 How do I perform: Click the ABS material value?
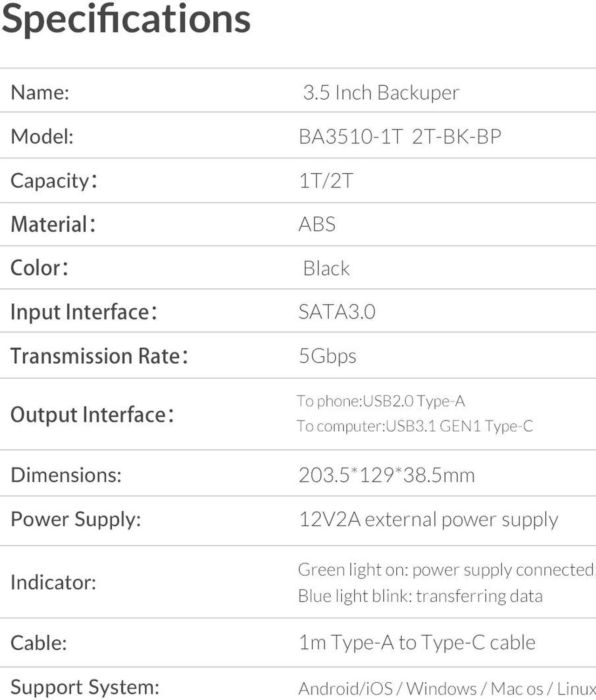pyautogui.click(x=317, y=224)
